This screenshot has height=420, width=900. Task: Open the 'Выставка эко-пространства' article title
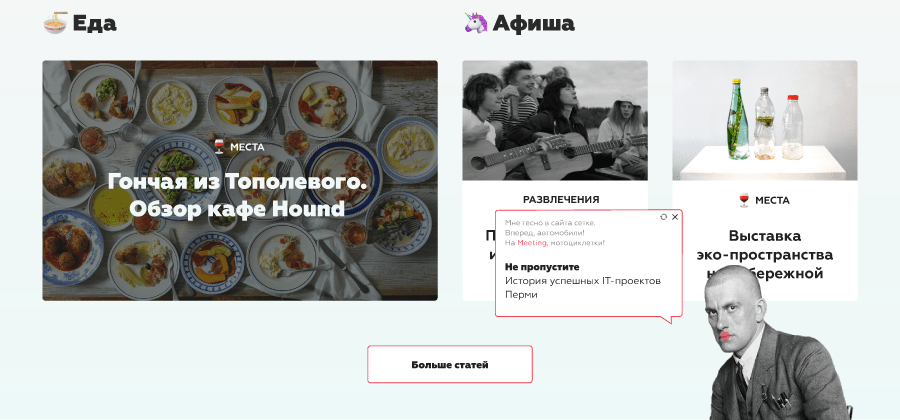[x=765, y=254]
